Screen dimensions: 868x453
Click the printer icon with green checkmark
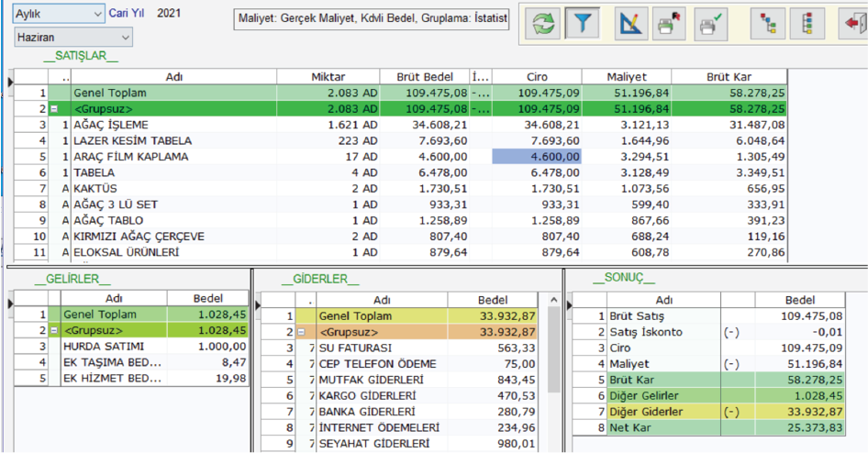[708, 26]
